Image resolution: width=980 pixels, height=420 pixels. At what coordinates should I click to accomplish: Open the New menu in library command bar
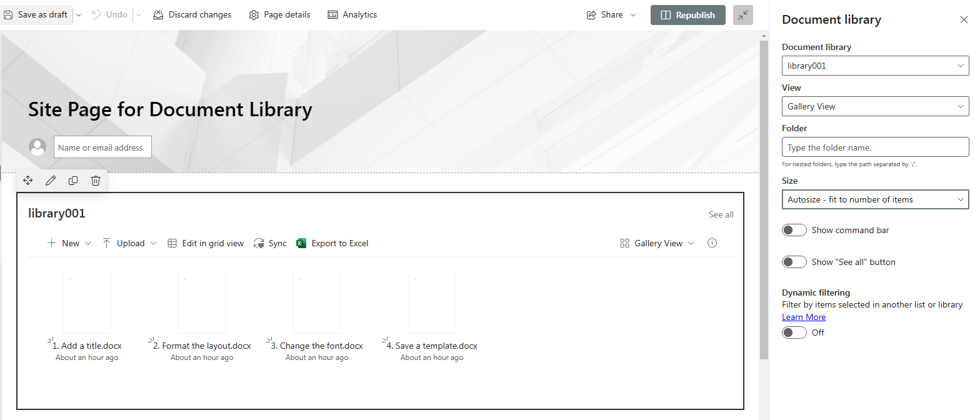coord(69,243)
